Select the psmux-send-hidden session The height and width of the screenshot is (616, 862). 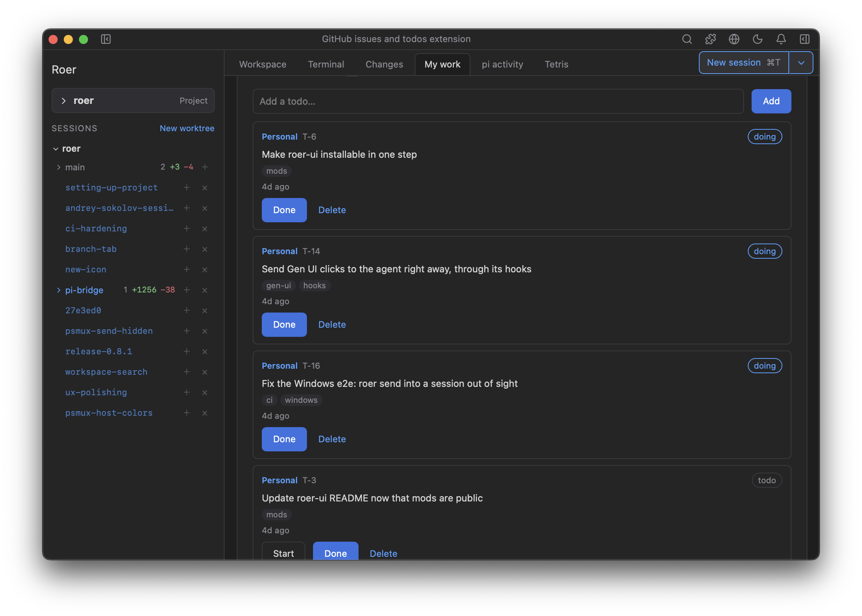[x=109, y=331]
